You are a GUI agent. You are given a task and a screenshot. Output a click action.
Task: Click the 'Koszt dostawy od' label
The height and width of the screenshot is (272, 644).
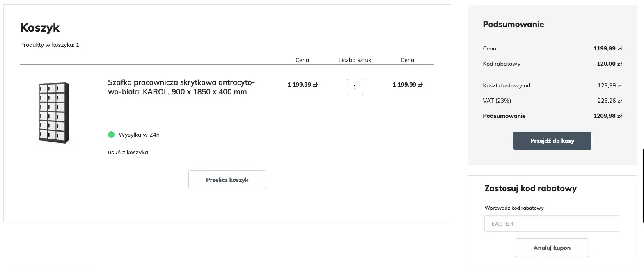point(506,85)
